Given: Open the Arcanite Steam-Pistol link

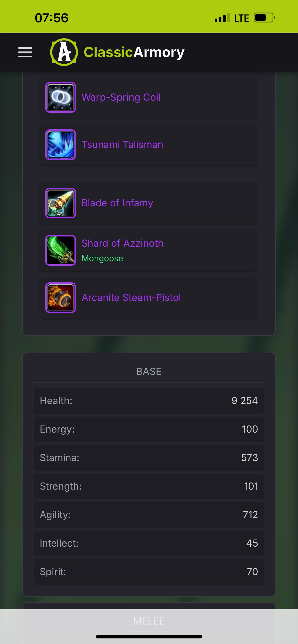Looking at the screenshot, I should 131,297.
